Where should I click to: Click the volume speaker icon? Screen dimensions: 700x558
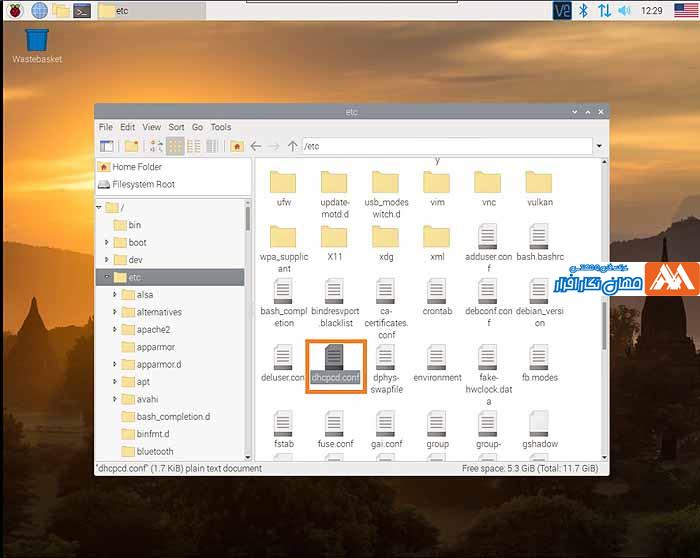pos(625,11)
